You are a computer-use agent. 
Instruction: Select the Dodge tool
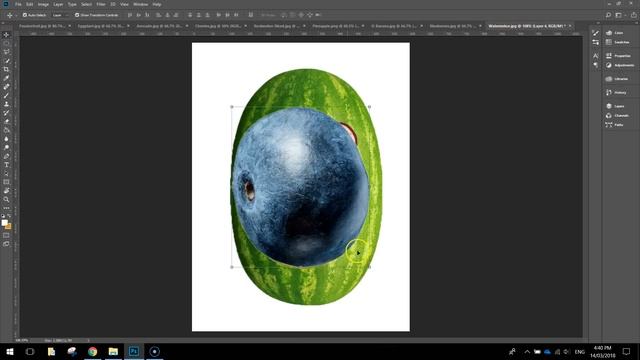tap(6, 147)
